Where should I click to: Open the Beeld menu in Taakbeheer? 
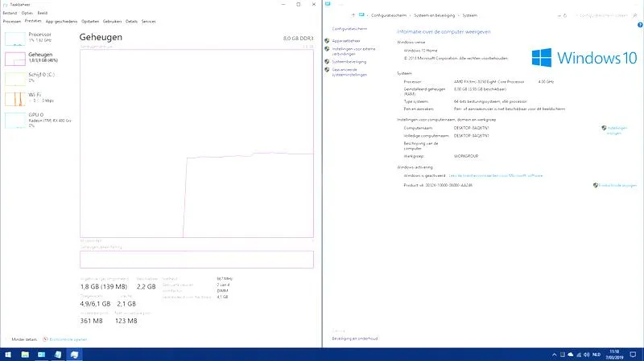[x=43, y=13]
